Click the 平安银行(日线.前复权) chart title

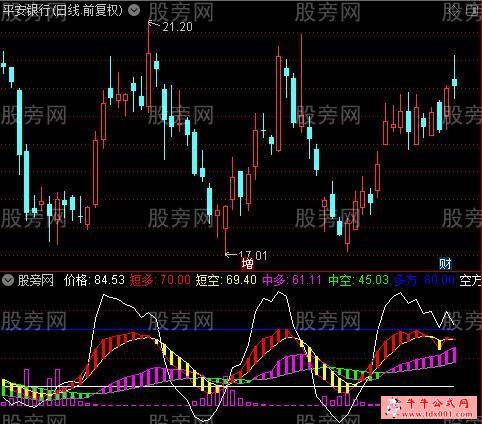point(62,10)
